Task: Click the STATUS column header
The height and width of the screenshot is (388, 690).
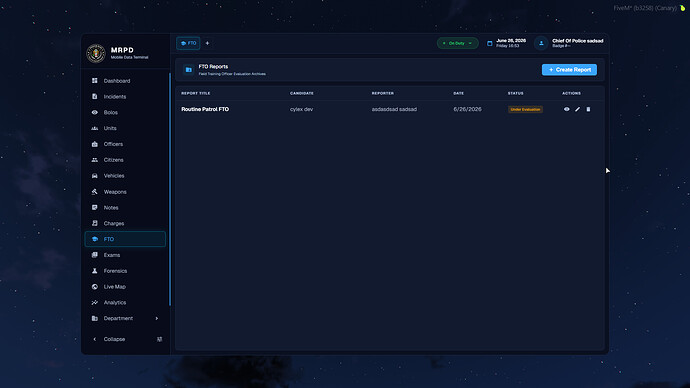Action: pos(516,93)
